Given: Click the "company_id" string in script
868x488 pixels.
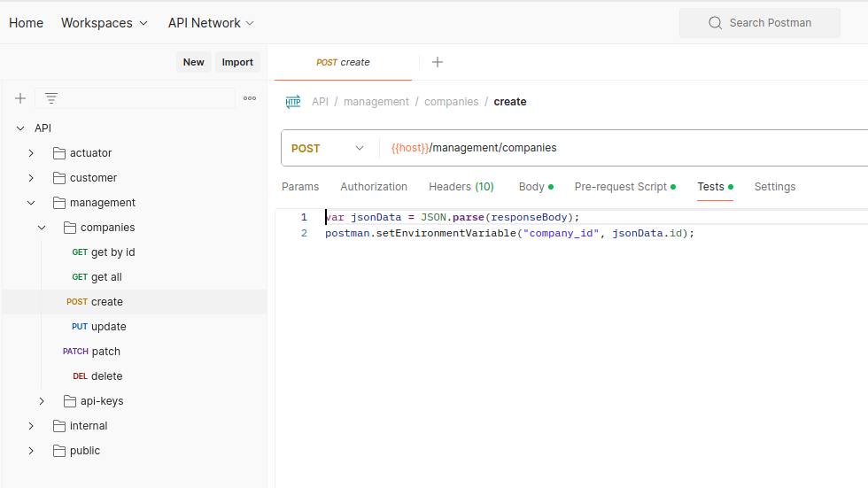Looking at the screenshot, I should [x=561, y=234].
